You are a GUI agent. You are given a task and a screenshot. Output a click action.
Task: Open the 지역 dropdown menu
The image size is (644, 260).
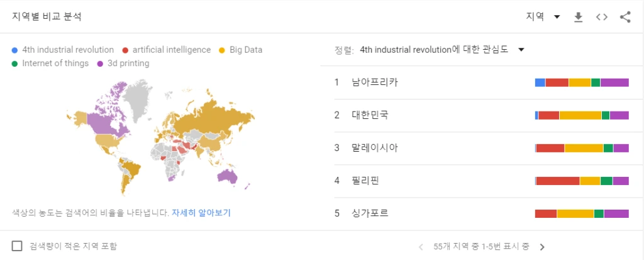point(543,17)
